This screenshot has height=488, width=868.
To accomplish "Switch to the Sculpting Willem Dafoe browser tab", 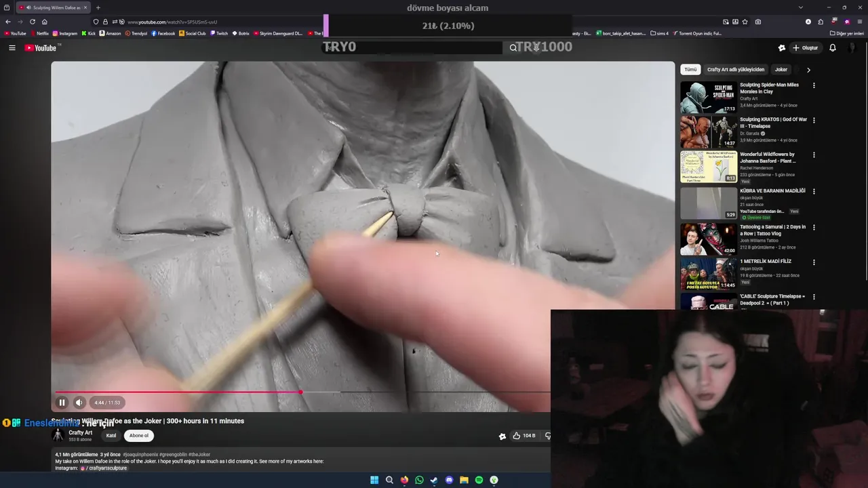I will (x=52, y=7).
